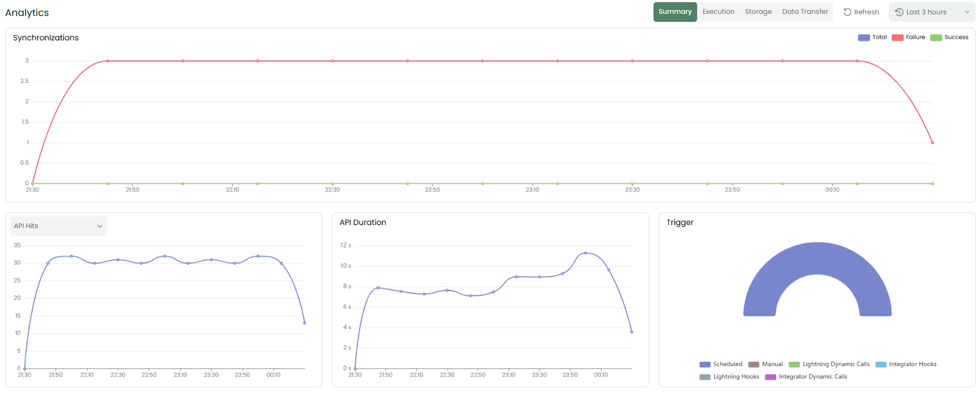The height and width of the screenshot is (399, 980).
Task: Open the Execution tab
Action: point(718,12)
